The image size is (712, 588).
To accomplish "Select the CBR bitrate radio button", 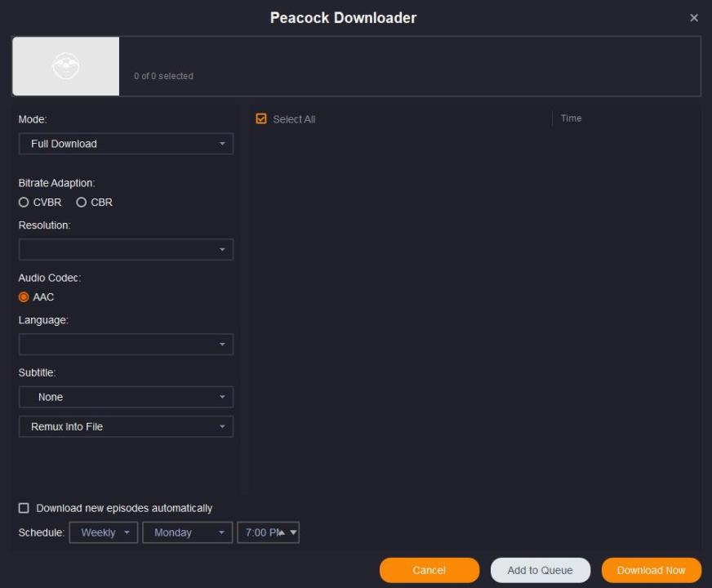I will 81,203.
